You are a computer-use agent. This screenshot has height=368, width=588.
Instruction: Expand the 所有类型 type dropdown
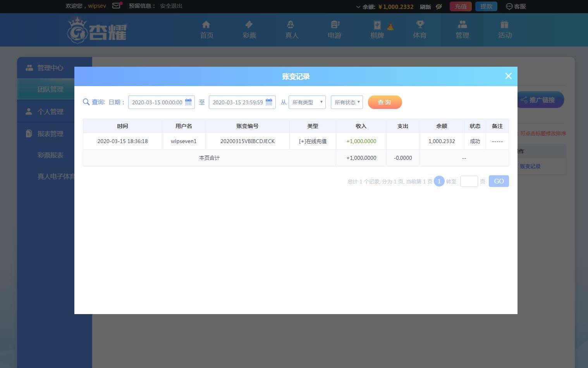click(x=307, y=102)
